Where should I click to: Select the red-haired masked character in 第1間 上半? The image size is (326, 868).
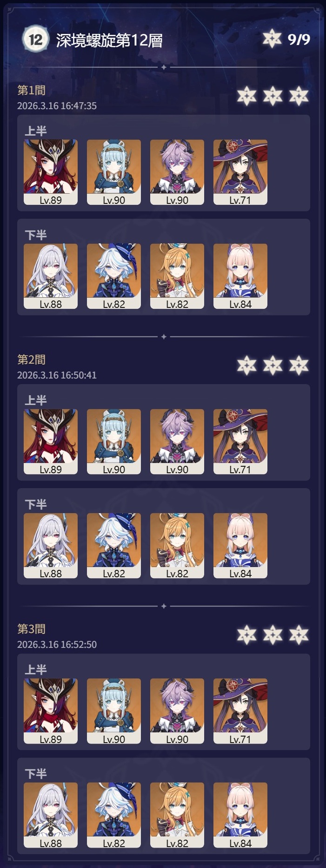51,172
